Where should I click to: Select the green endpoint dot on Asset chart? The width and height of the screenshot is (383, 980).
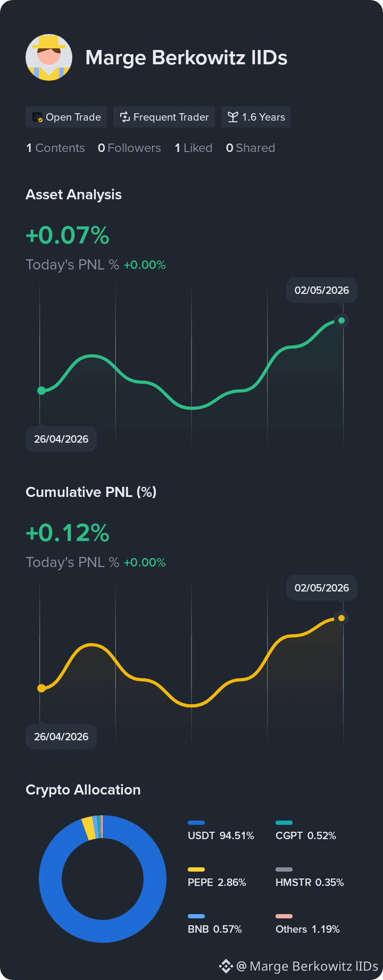click(x=342, y=320)
